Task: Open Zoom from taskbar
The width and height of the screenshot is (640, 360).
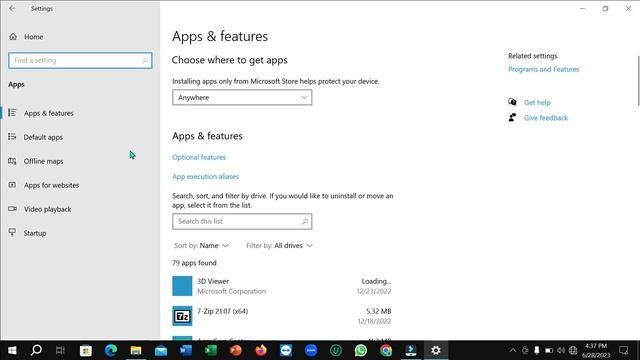Action: [x=311, y=350]
